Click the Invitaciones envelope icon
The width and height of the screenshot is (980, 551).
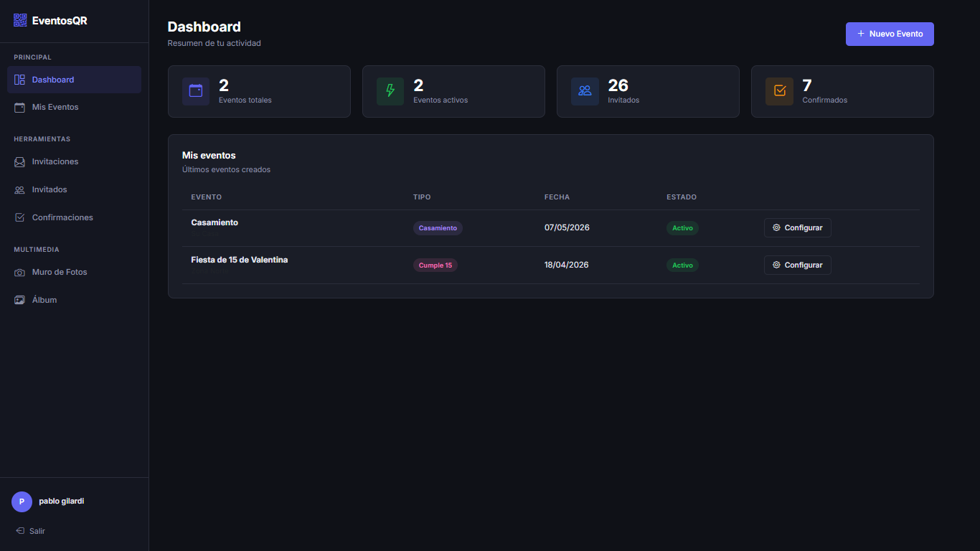coord(19,161)
